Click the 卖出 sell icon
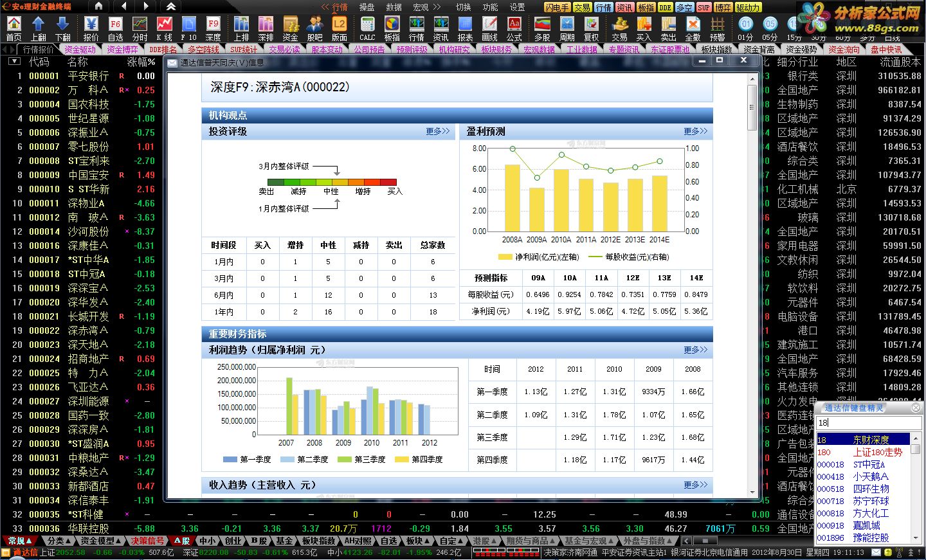The image size is (926, 560). pyautogui.click(x=669, y=28)
